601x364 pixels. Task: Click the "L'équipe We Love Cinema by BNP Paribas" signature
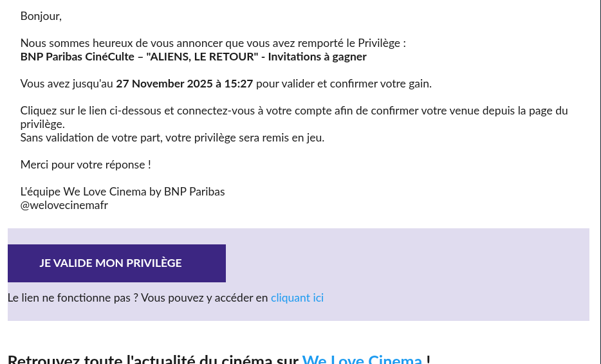pyautogui.click(x=122, y=192)
